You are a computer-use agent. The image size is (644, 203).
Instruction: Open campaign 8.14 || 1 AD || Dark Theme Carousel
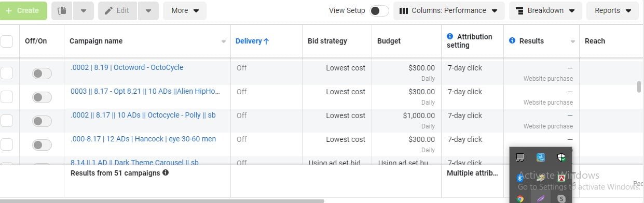pyautogui.click(x=134, y=162)
